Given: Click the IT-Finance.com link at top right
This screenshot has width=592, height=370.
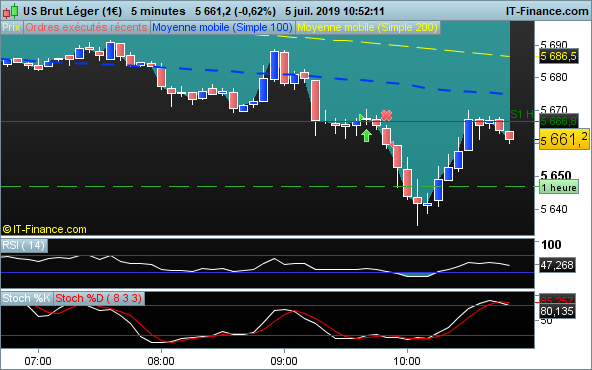Looking at the screenshot, I should point(547,11).
